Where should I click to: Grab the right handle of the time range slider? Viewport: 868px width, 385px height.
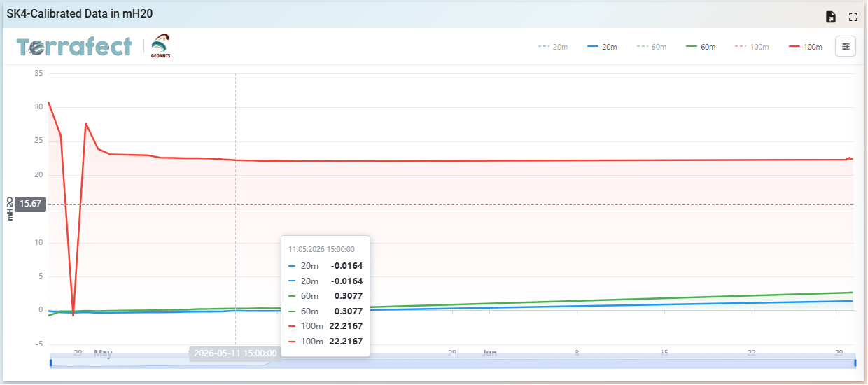tap(855, 363)
